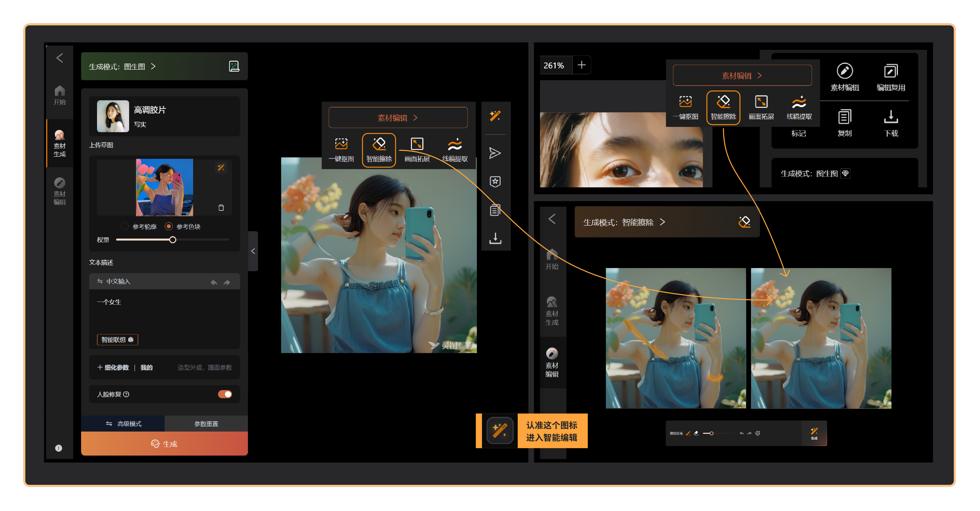The width and height of the screenshot is (980, 511).
Task: Toggle the 人脸修复 switch
Action: (x=225, y=394)
